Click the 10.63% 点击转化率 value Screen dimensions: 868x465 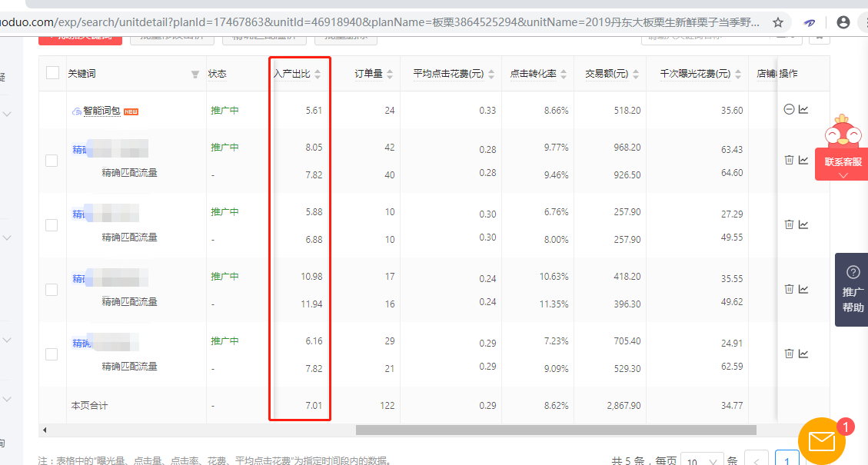point(554,276)
